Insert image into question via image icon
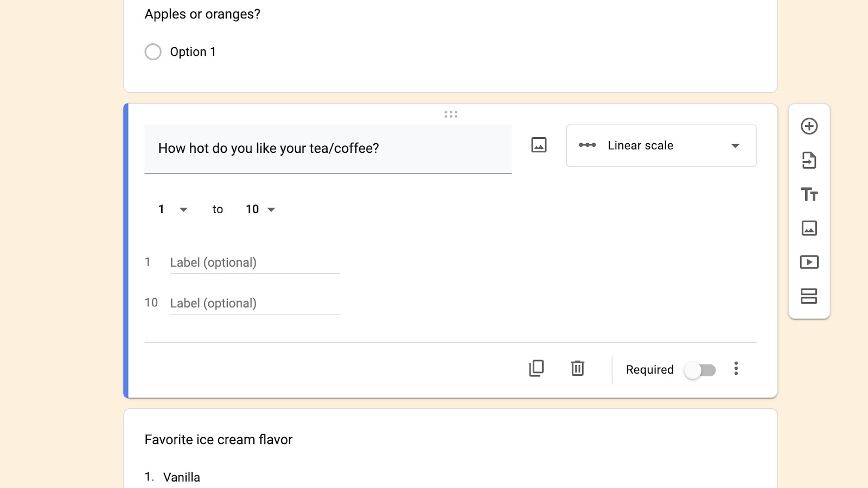 coord(539,145)
